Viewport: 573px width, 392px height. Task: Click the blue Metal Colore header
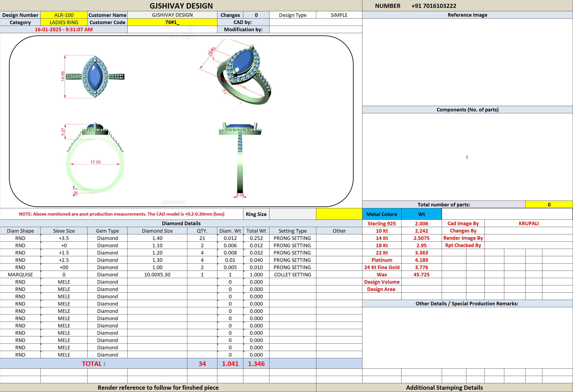click(x=382, y=214)
